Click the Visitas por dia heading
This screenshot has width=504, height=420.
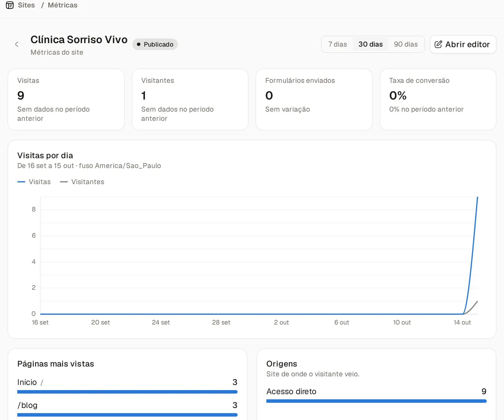[45, 155]
